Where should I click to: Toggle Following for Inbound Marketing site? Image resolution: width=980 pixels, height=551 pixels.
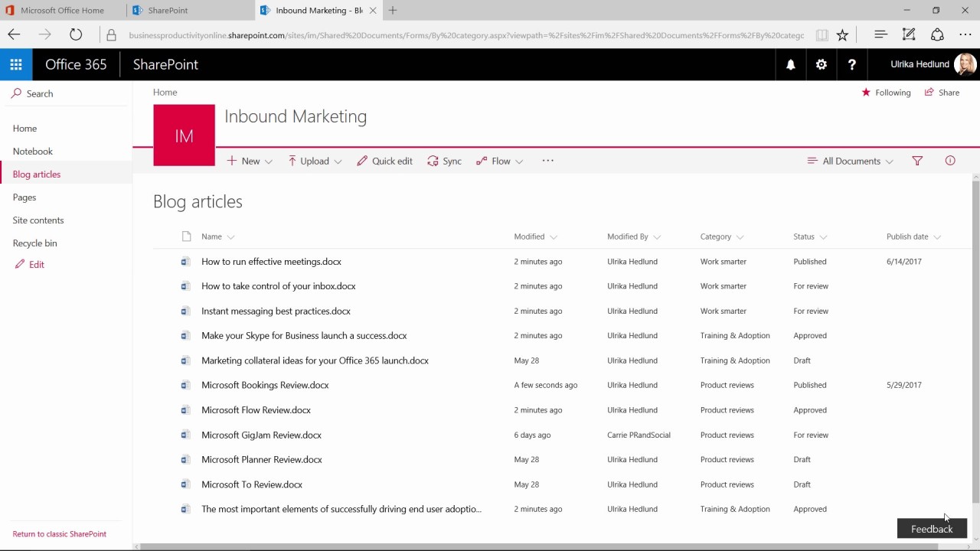(x=887, y=93)
